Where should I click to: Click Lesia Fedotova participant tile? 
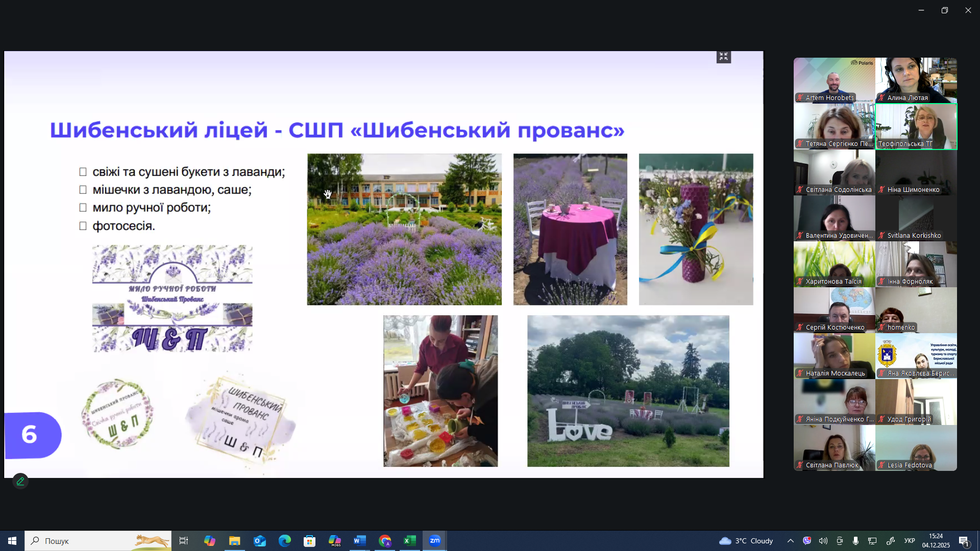(x=916, y=447)
